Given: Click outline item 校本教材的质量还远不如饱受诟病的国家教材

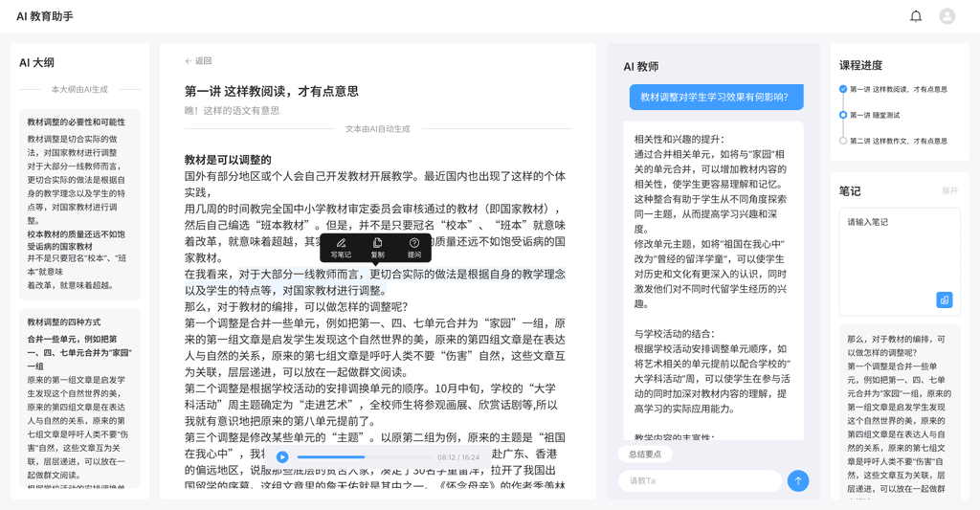Looking at the screenshot, I should click(77, 240).
